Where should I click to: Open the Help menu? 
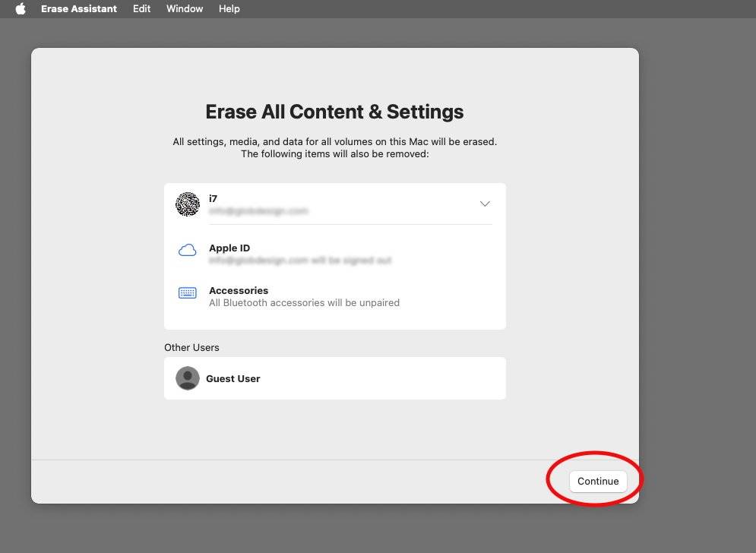[x=229, y=8]
